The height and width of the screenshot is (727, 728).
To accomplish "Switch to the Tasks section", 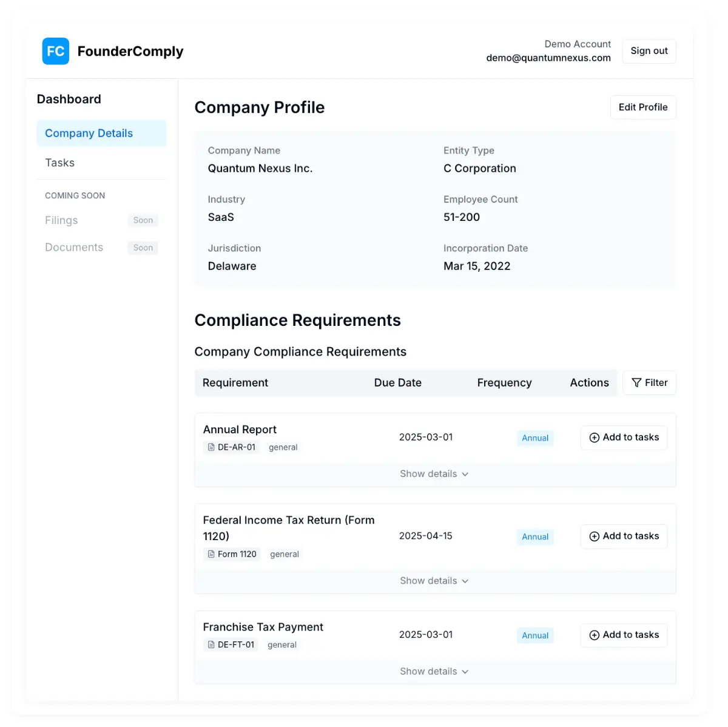I will [59, 163].
